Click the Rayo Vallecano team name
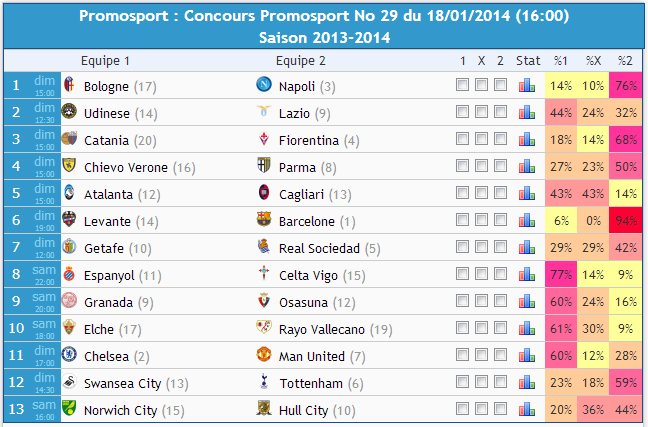This screenshot has height=427, width=648. 322,329
